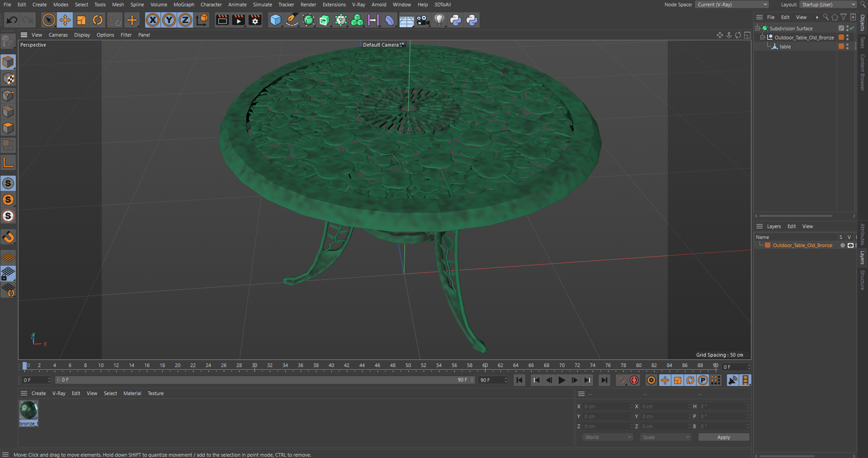The height and width of the screenshot is (458, 868).
Task: Toggle Subdivision Surface enabled checkmark
Action: pos(852,28)
